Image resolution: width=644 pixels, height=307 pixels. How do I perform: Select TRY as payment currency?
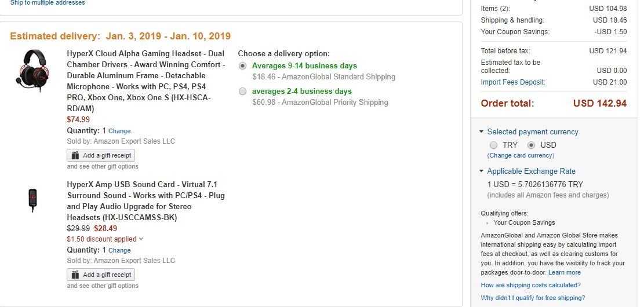494,145
